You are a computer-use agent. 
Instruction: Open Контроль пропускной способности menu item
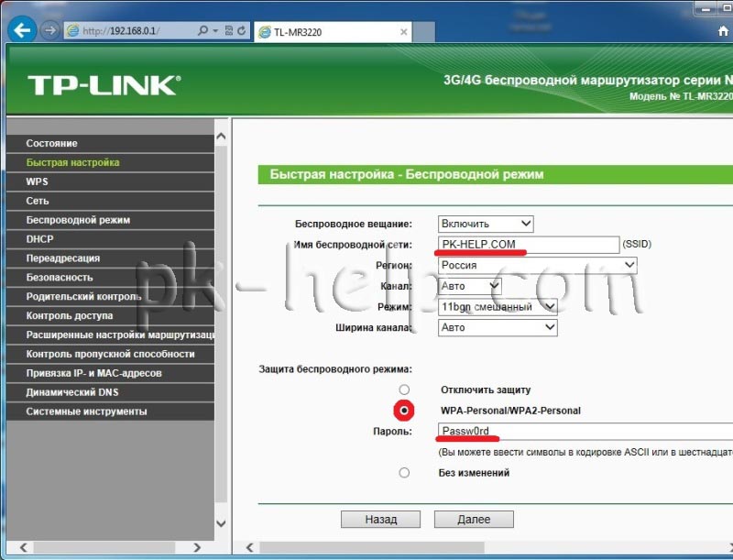point(110,355)
